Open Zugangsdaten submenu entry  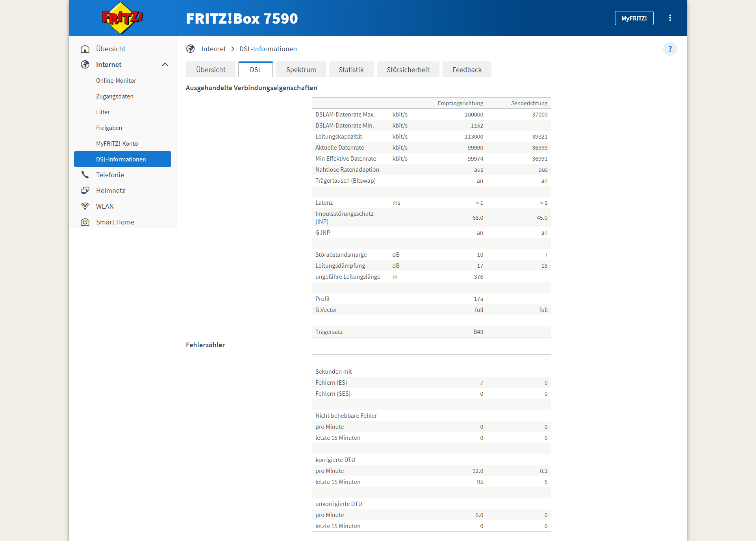[x=115, y=96]
